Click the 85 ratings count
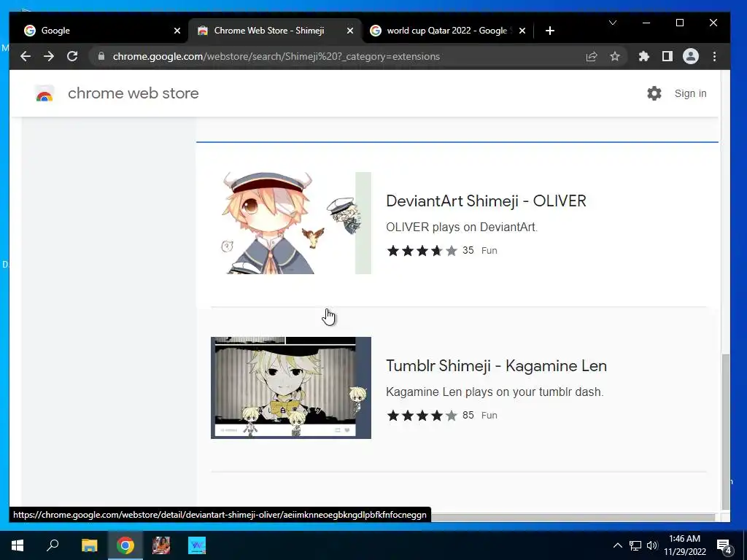 [x=468, y=415]
